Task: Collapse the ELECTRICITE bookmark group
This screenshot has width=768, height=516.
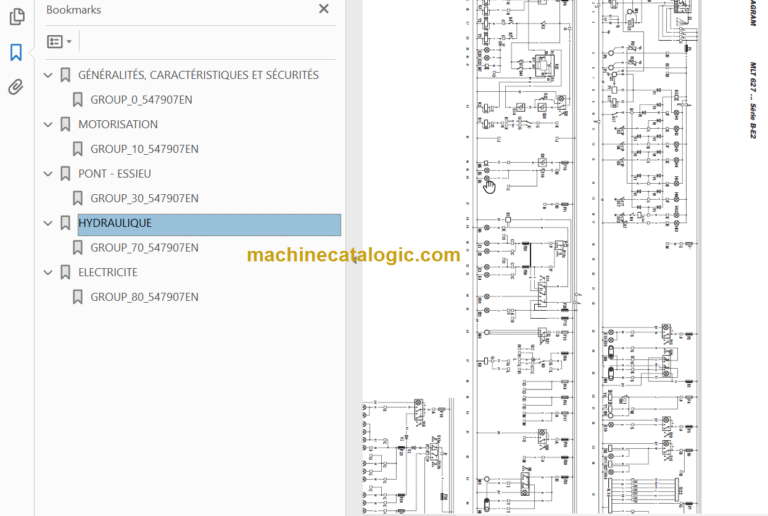Action: 48,273
